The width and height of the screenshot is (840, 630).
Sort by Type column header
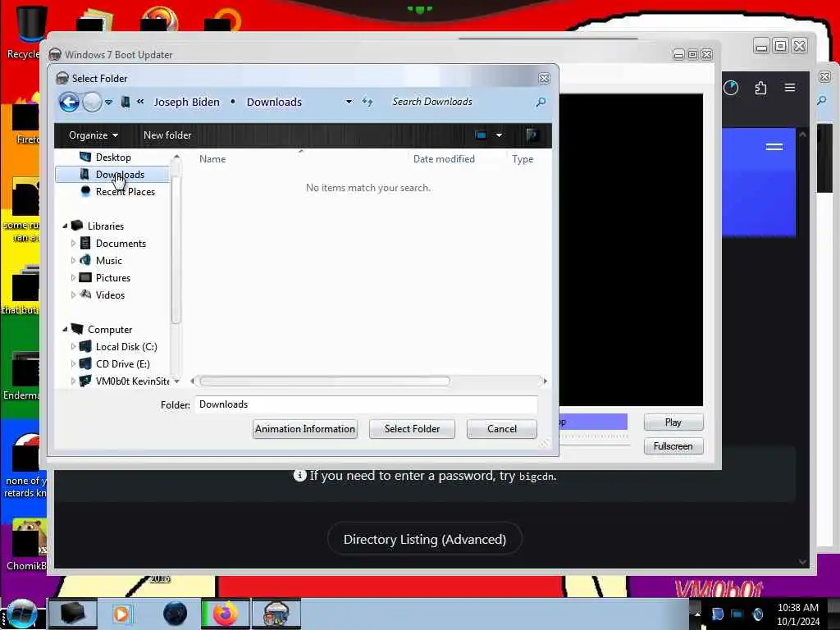click(523, 159)
